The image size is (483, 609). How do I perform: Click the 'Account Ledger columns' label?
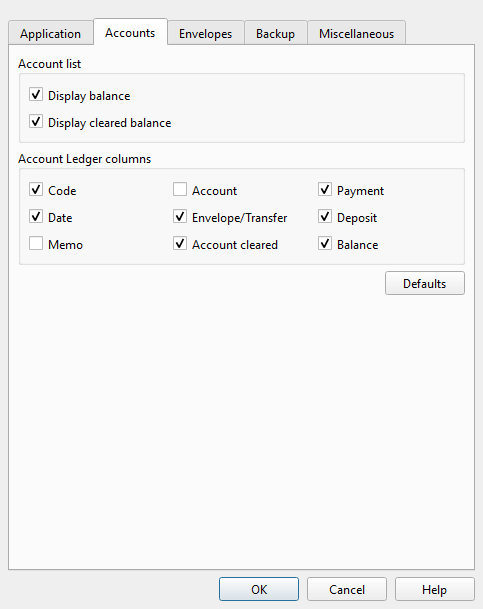click(x=84, y=159)
